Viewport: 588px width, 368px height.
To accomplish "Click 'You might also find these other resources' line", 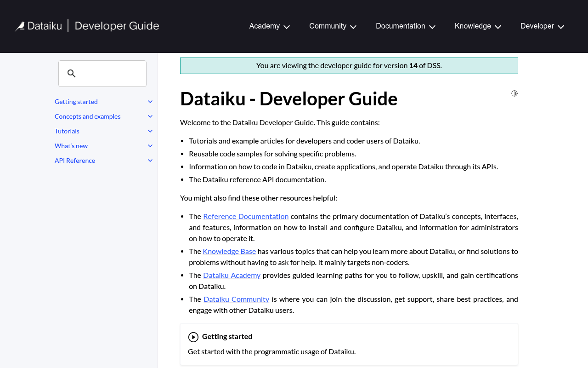I will pyautogui.click(x=259, y=198).
